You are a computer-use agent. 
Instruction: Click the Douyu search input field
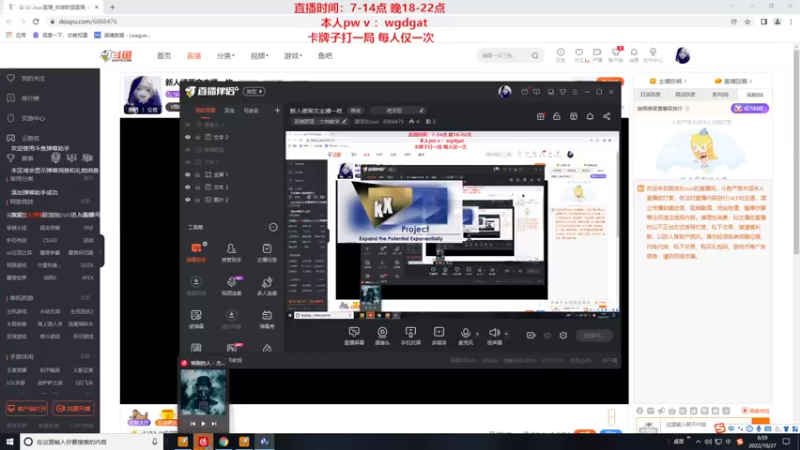(x=504, y=55)
